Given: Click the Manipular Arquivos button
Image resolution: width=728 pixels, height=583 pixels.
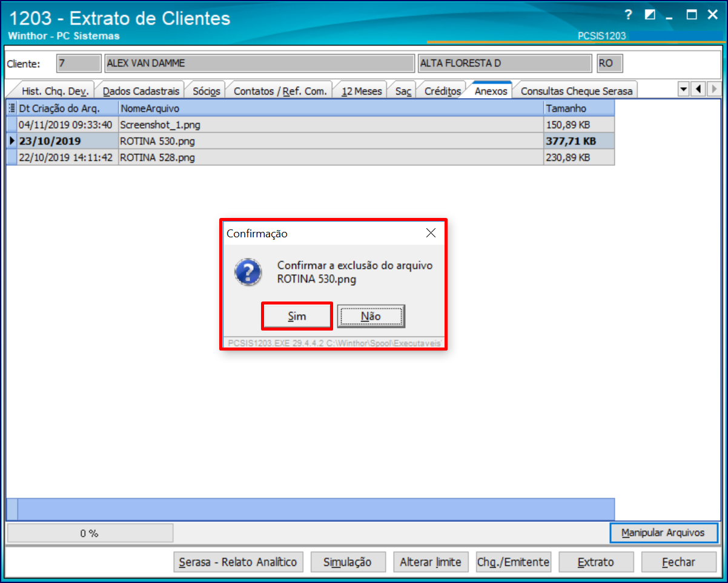Looking at the screenshot, I should tap(663, 533).
